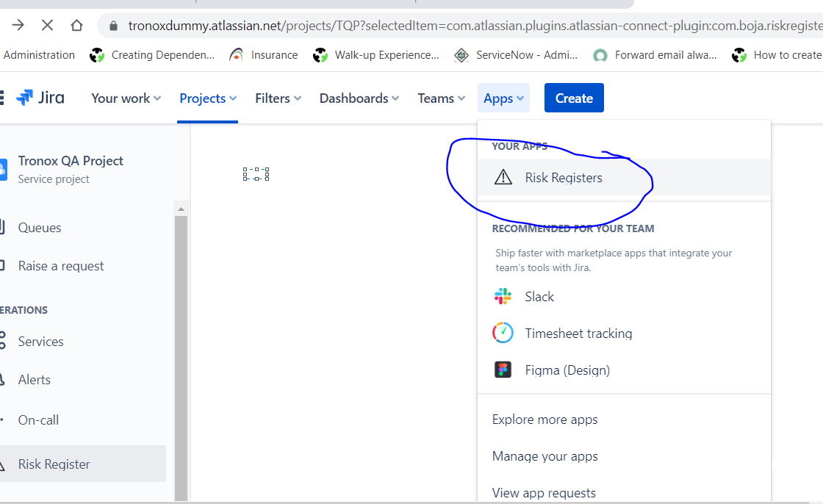
Task: Expand the Teams dropdown
Action: pos(440,98)
